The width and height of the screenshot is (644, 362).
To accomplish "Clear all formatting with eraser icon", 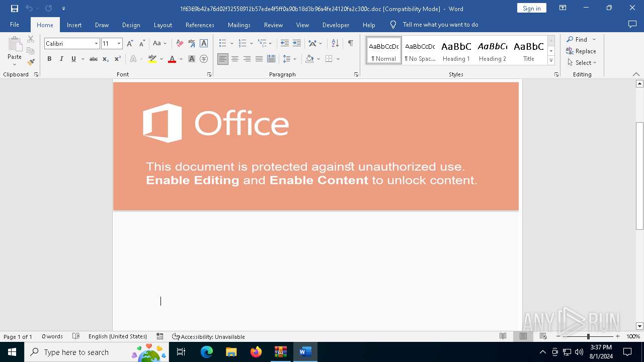I will [x=180, y=44].
